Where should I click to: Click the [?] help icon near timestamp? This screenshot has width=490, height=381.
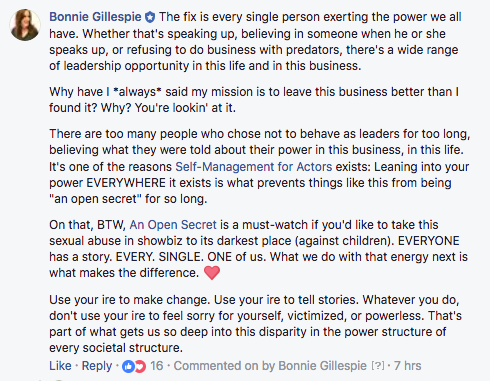(378, 366)
